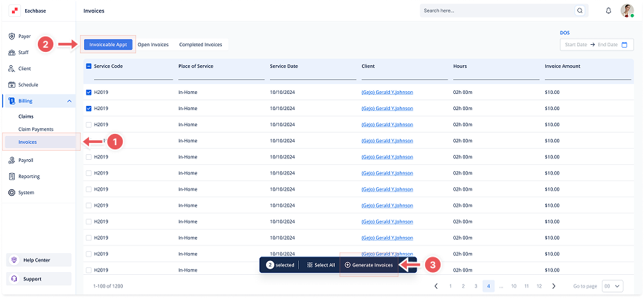Click the search magnifier icon
This screenshot has height=298, width=644.
[x=580, y=11]
